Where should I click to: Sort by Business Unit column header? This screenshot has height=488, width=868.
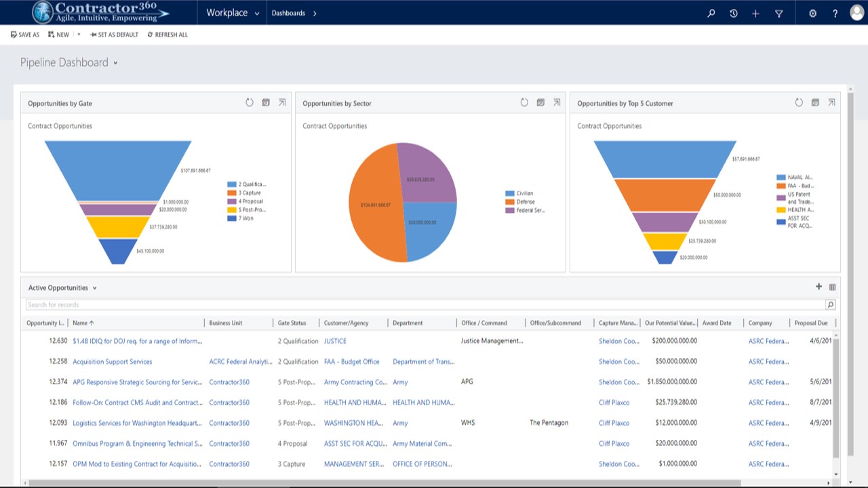tap(226, 323)
